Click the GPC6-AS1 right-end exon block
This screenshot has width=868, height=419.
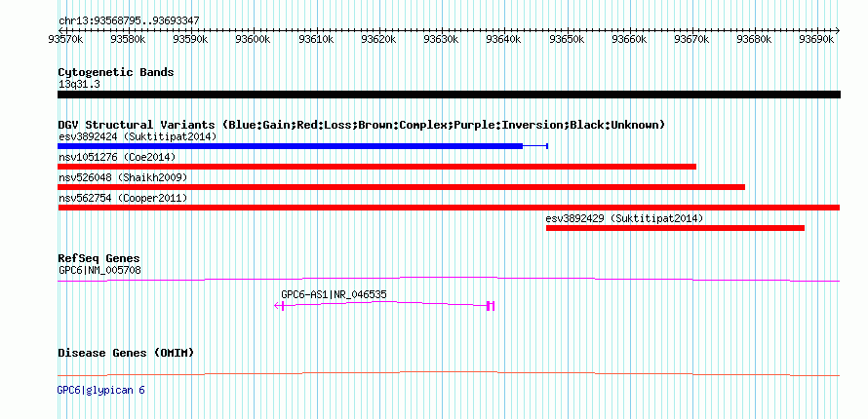491,306
